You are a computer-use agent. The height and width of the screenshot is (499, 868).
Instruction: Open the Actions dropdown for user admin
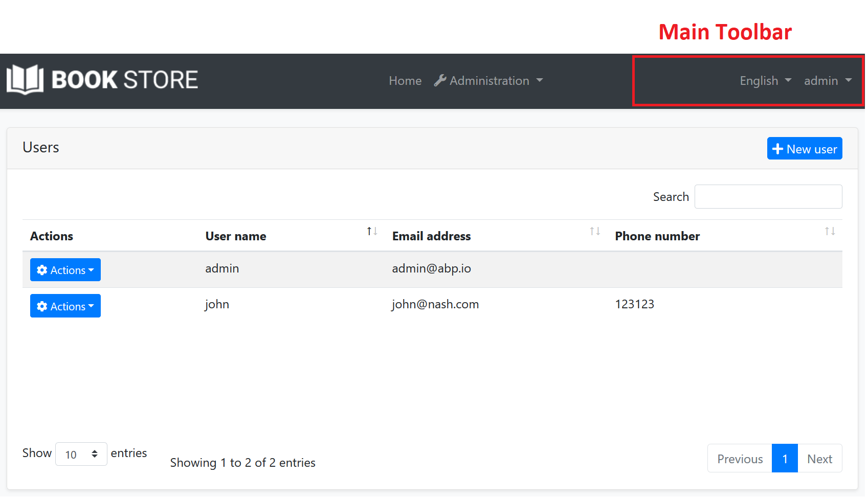pos(65,270)
